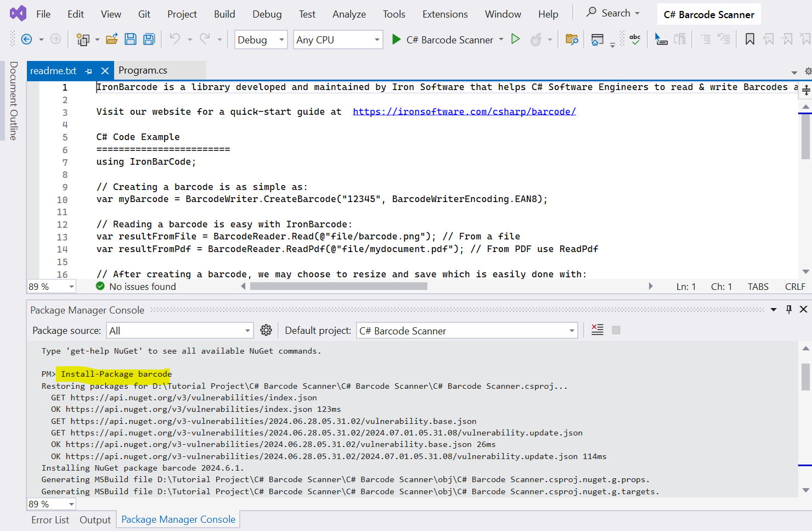Open the Debug configuration dropdown
The height and width of the screenshot is (531, 812).
point(261,40)
